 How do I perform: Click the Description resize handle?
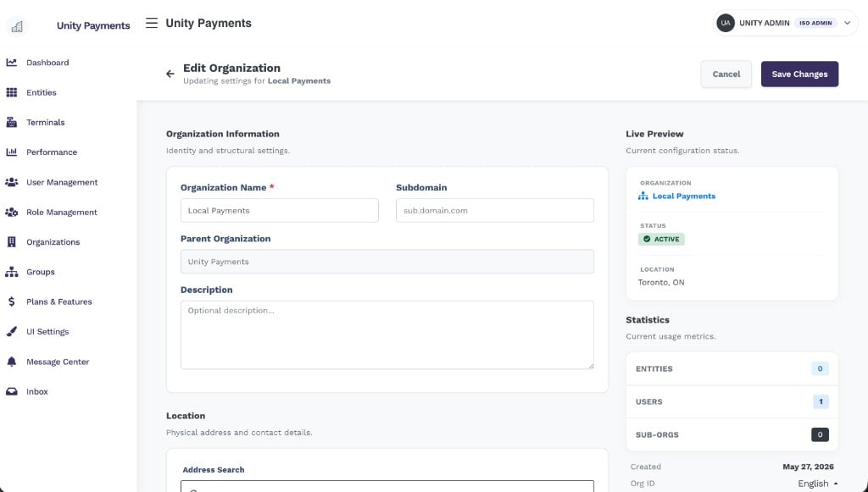click(x=591, y=366)
